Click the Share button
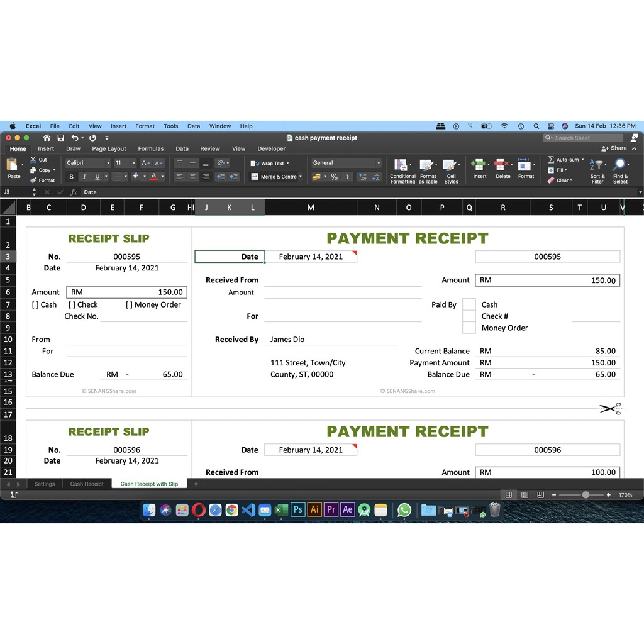This screenshot has width=644, height=644. 614,148
